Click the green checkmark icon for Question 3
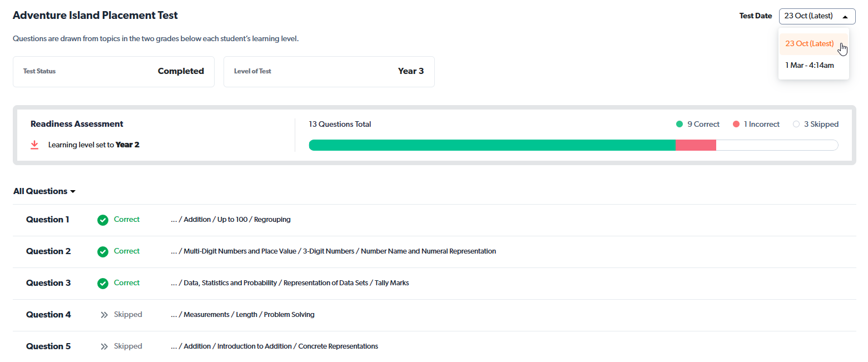 [x=103, y=284]
